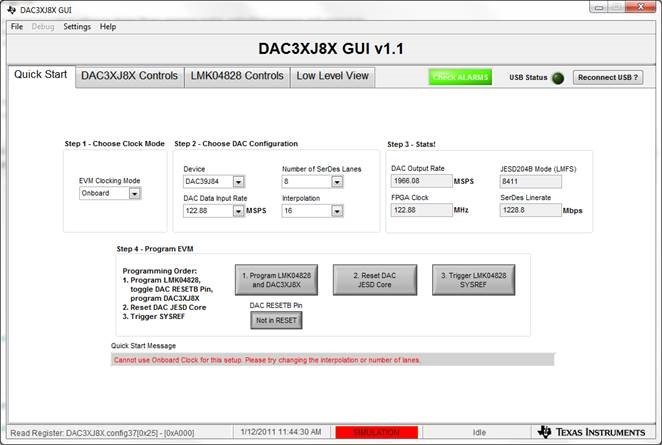
Task: Click the 122.88 DAC Data Input Rate field
Action: [x=208, y=211]
